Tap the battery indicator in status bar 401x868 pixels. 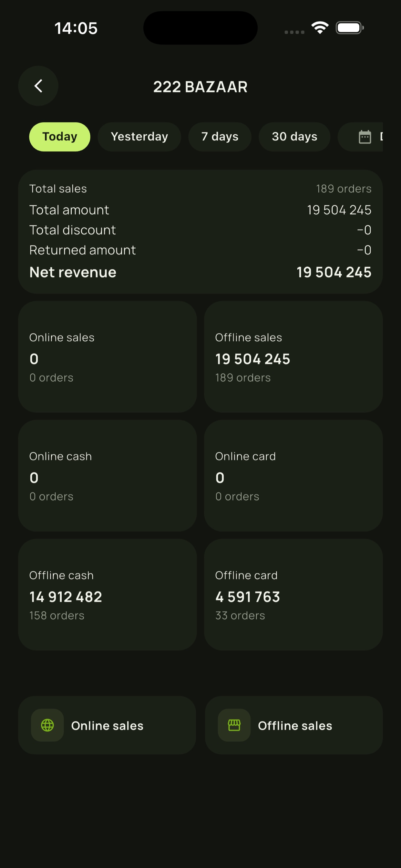350,28
